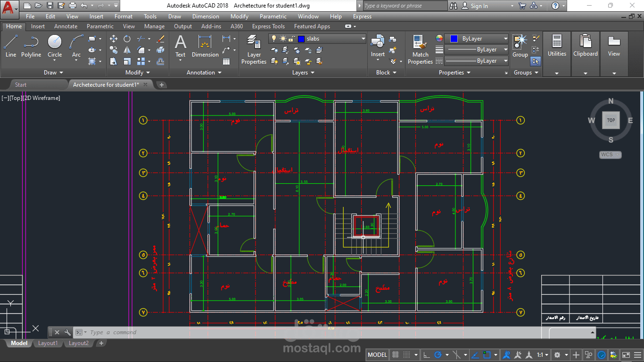
Task: Toggle 2D object snap in status bar
Action: 487,355
